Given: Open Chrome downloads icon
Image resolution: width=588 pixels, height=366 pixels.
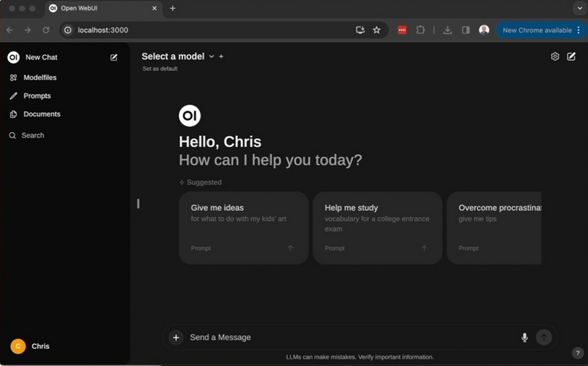Looking at the screenshot, I should (448, 30).
